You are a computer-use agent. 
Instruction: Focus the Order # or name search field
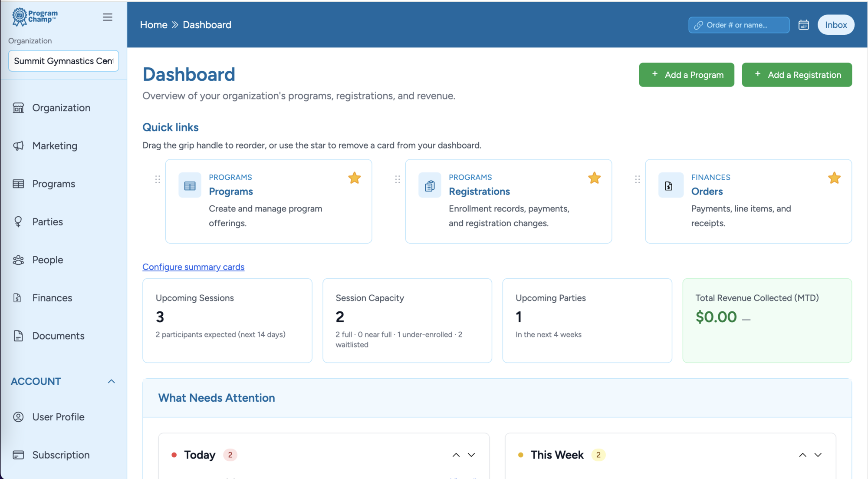click(x=739, y=25)
